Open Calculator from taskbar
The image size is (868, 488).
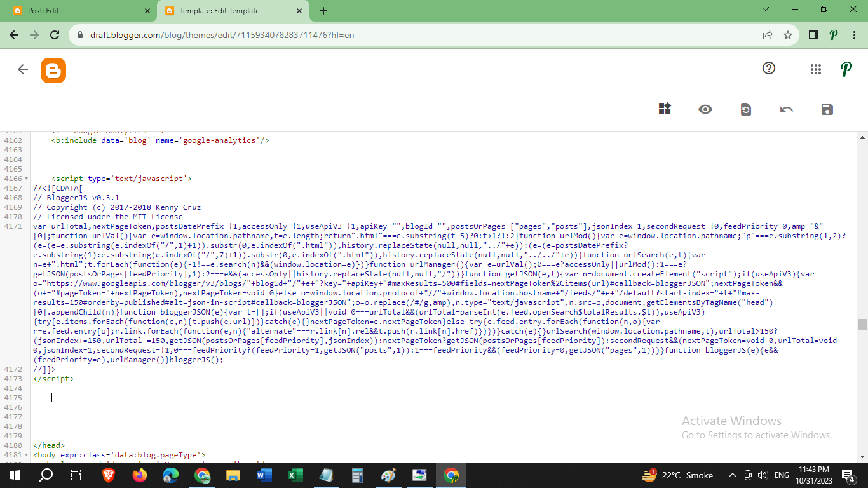coord(358,475)
